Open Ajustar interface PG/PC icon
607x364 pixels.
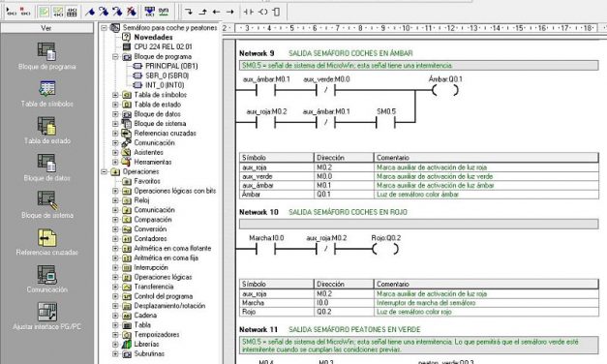[46, 317]
